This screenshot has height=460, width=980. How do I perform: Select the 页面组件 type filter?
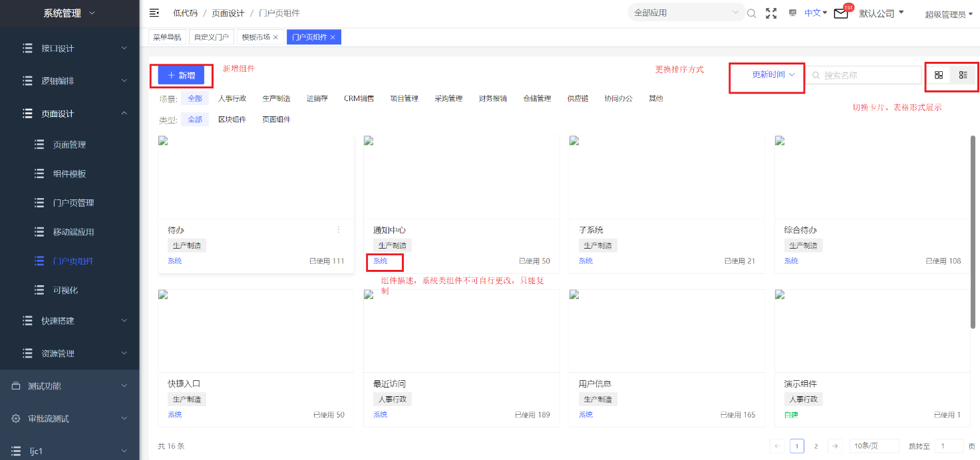pos(276,120)
